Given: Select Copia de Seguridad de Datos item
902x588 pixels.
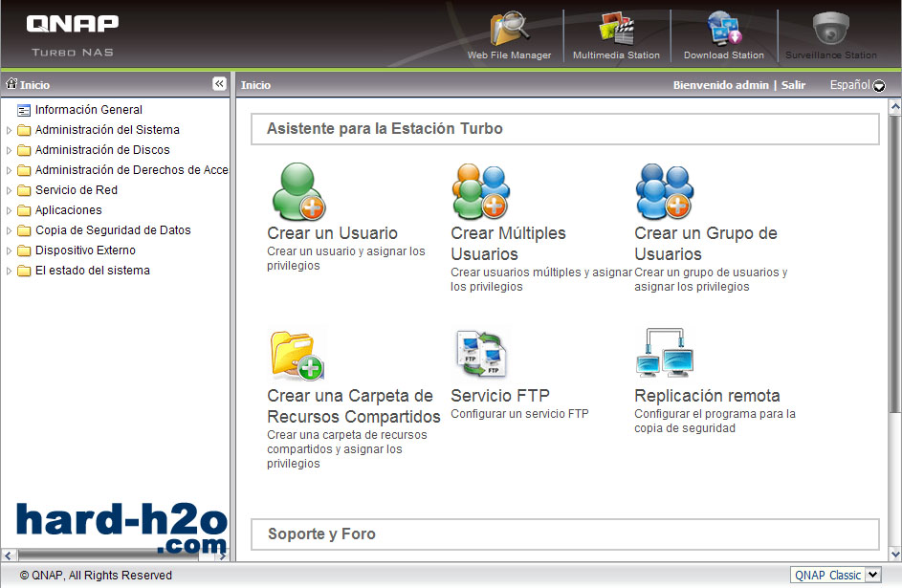Looking at the screenshot, I should point(113,229).
